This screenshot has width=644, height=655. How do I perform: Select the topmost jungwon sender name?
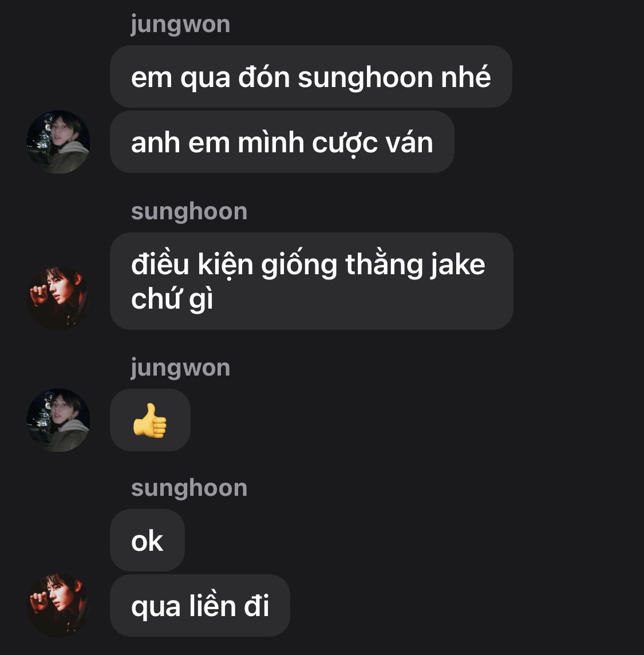pos(180,24)
